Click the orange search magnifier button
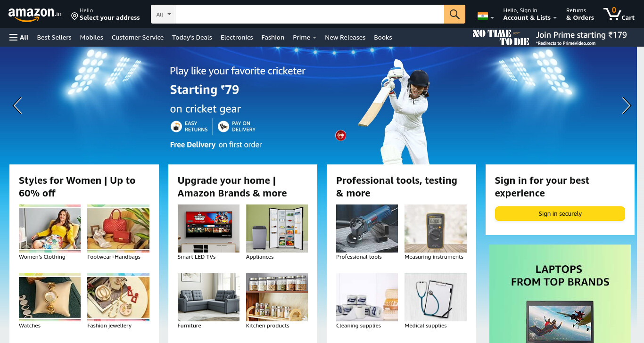The width and height of the screenshot is (644, 343). tap(454, 14)
